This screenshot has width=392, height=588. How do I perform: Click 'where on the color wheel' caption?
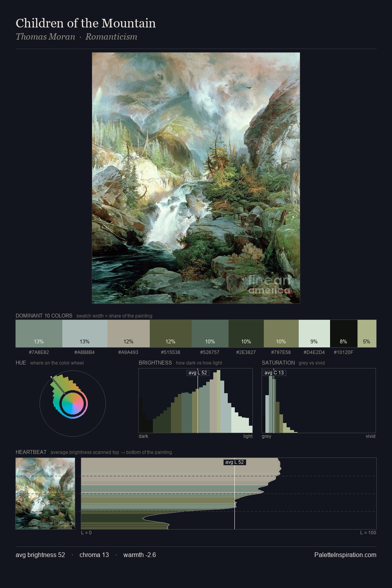[x=57, y=363]
